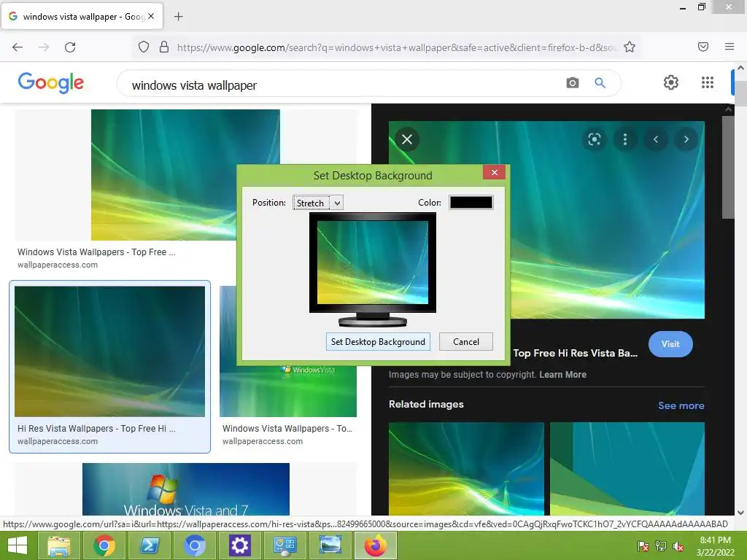This screenshot has width=747, height=560.
Task: Open the Windows Start button
Action: pyautogui.click(x=18, y=545)
